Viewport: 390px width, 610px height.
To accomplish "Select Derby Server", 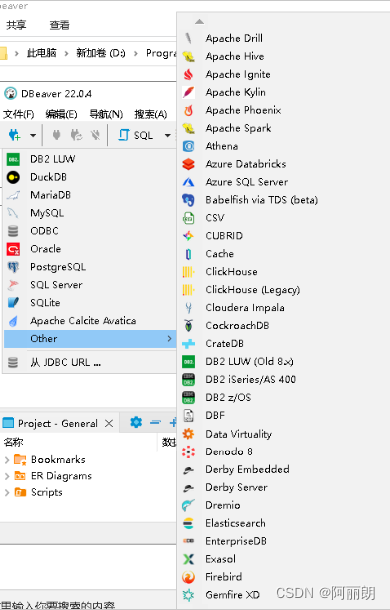I will 284,487.
